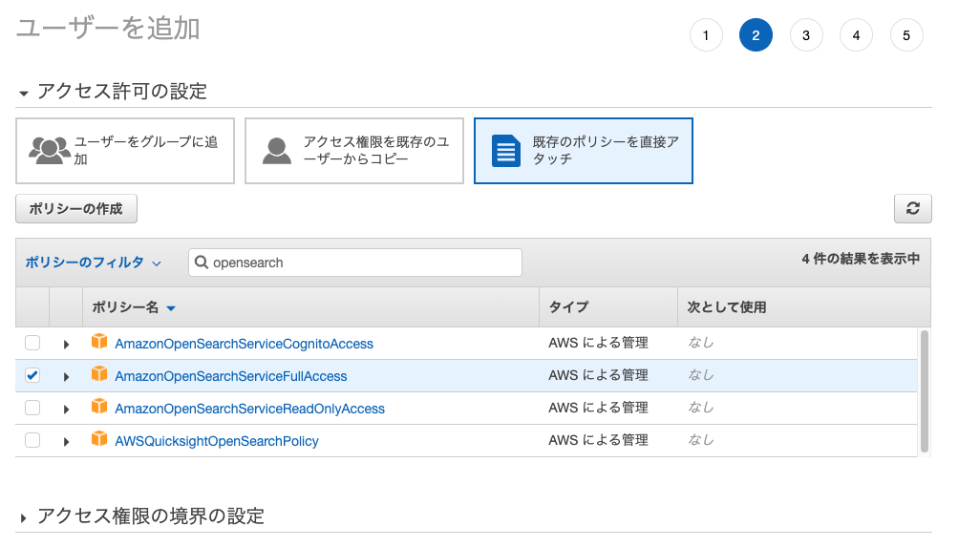Click なし in the AWSQuicksightOpenSearchPolicy row

(701, 440)
